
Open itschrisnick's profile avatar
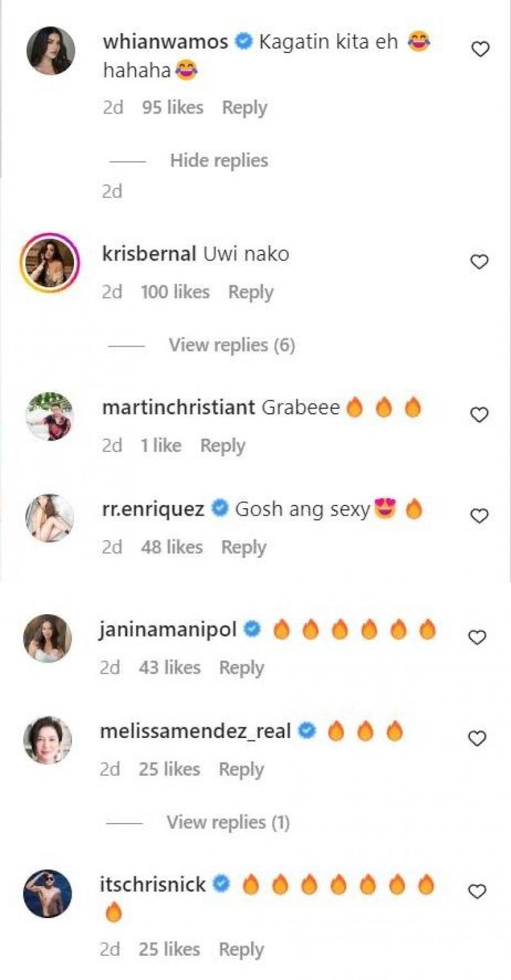48,893
